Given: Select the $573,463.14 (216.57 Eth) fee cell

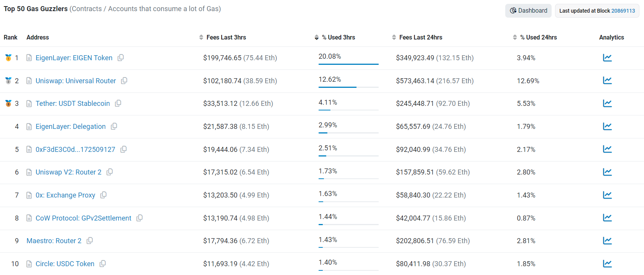Looking at the screenshot, I should click(435, 81).
